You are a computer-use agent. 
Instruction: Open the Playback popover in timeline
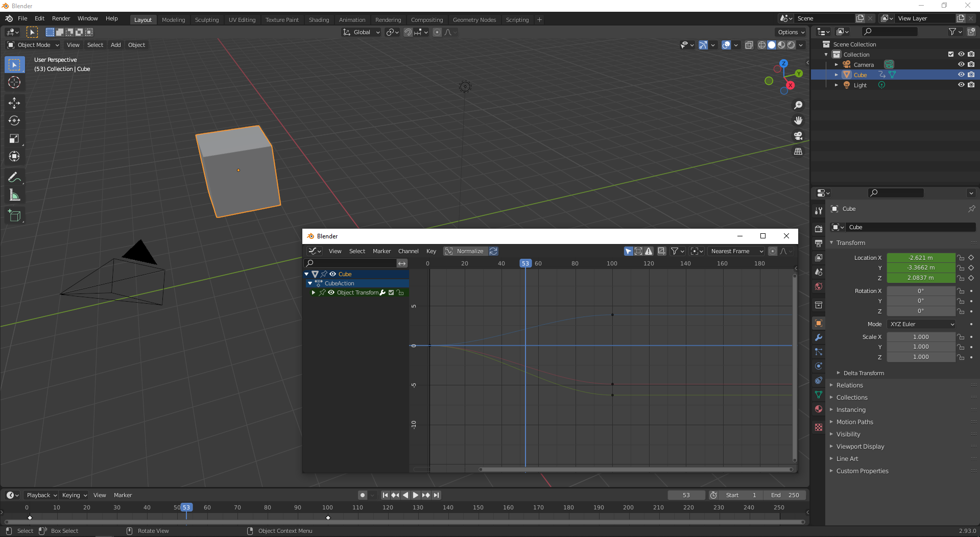pos(41,495)
